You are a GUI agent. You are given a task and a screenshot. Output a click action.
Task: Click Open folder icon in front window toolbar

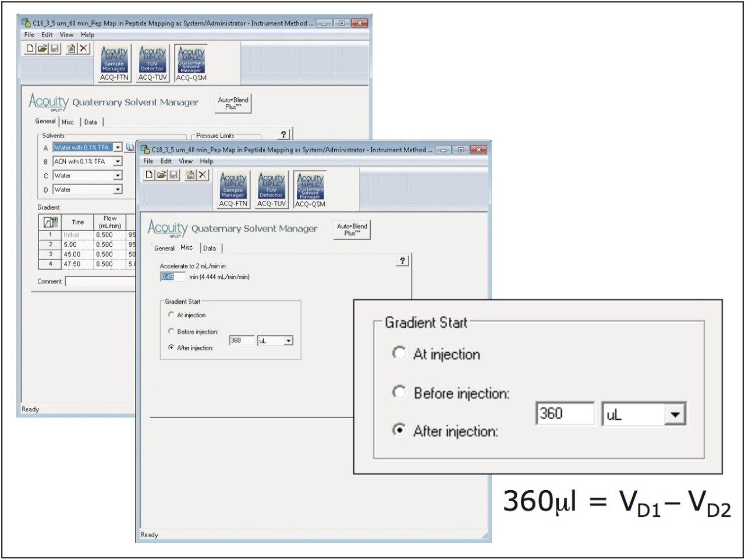click(x=161, y=175)
